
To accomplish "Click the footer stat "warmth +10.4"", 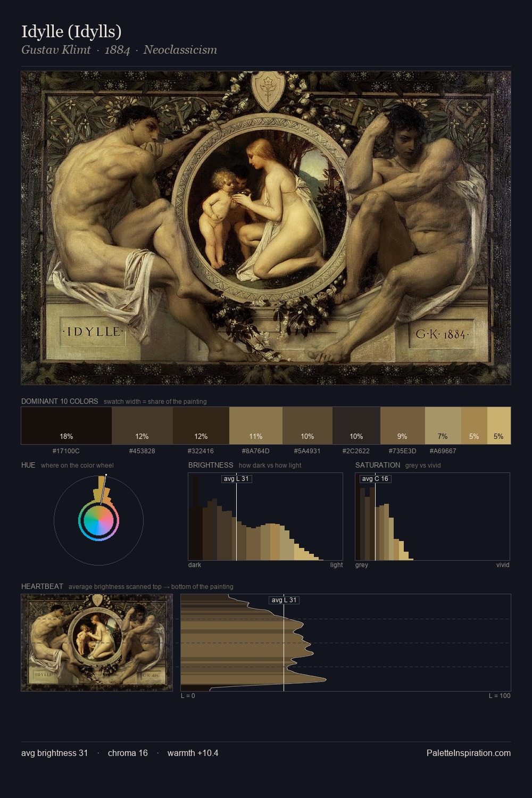I will [x=193, y=753].
